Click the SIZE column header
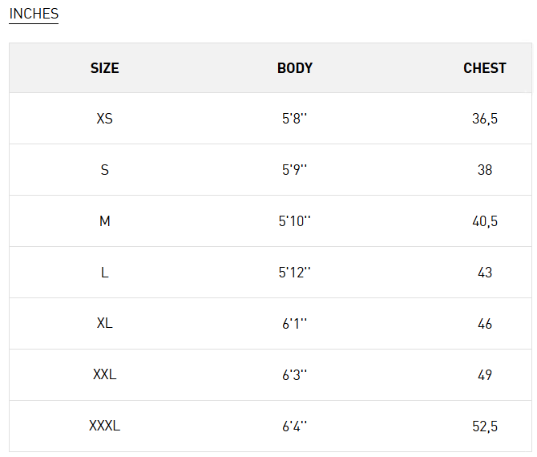 click(105, 68)
